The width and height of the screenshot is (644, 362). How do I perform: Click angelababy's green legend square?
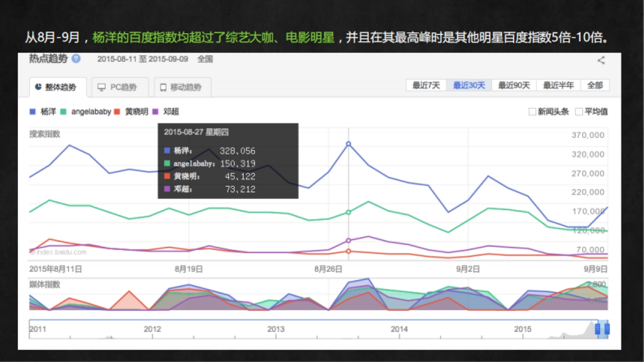tap(64, 111)
